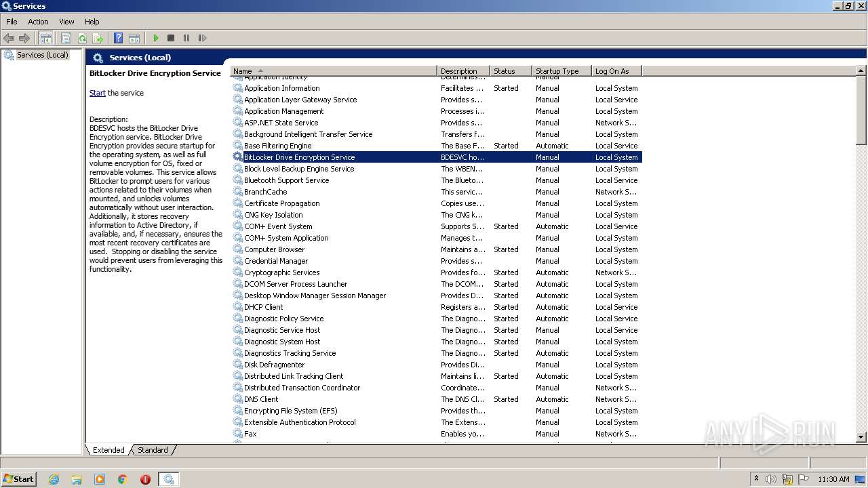The image size is (868, 488).
Task: Select BitLocker Drive Encryption Service row
Action: click(437, 157)
